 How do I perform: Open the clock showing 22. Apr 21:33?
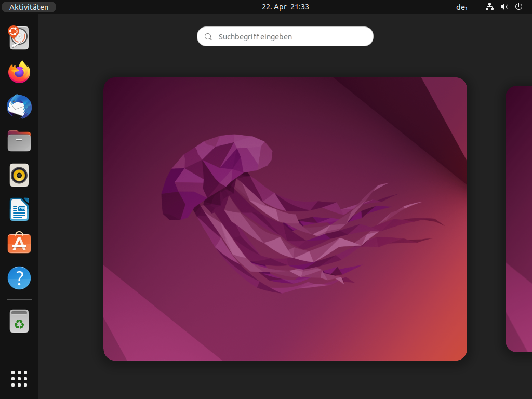[285, 7]
